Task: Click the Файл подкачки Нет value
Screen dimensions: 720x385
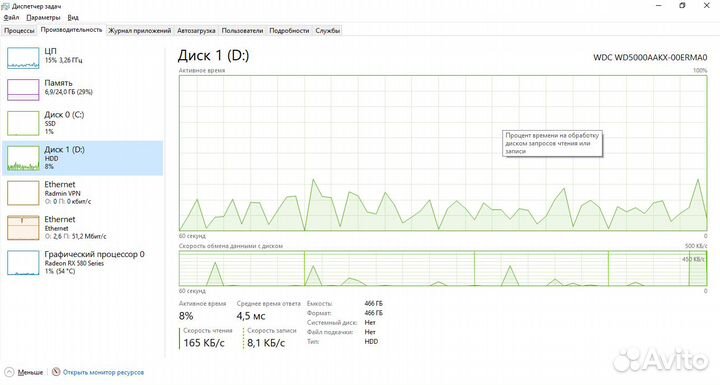Action: (x=370, y=332)
